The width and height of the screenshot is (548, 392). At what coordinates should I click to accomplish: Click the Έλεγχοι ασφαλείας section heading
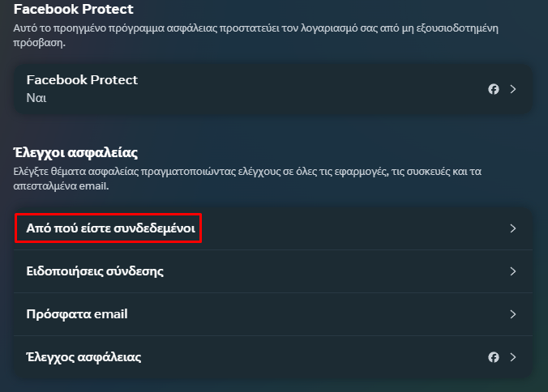pos(75,152)
